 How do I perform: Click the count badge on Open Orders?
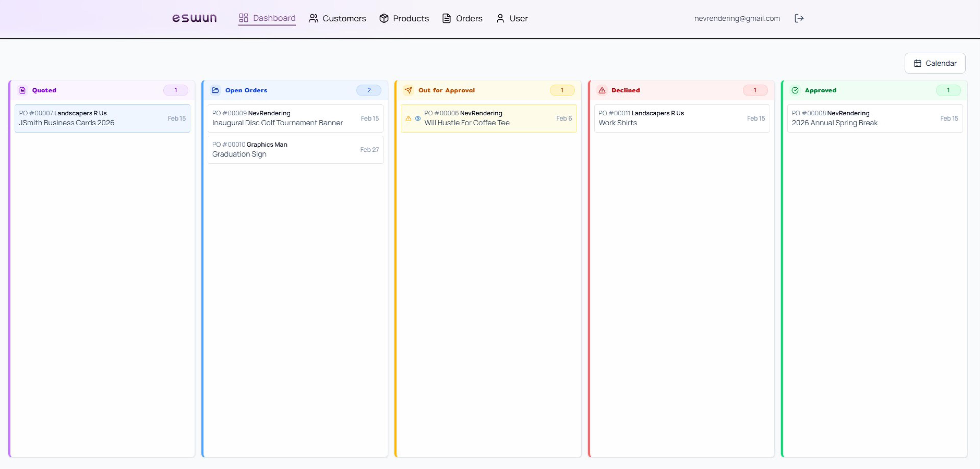click(368, 90)
